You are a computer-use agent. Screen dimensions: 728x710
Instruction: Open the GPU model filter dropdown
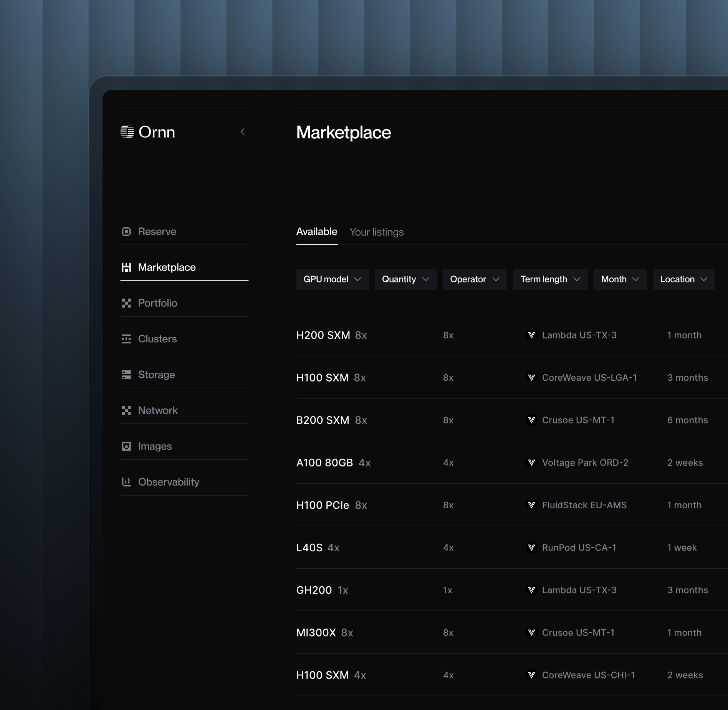(x=332, y=279)
